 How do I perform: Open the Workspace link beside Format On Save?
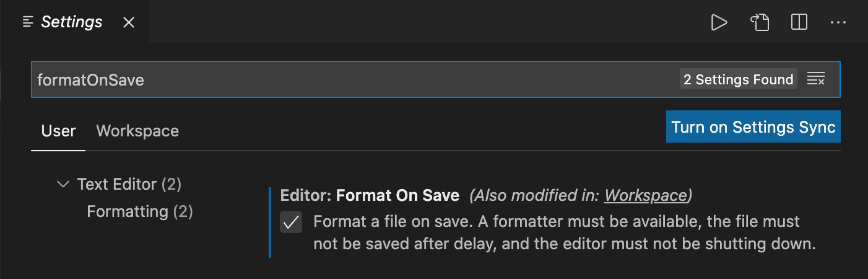646,195
